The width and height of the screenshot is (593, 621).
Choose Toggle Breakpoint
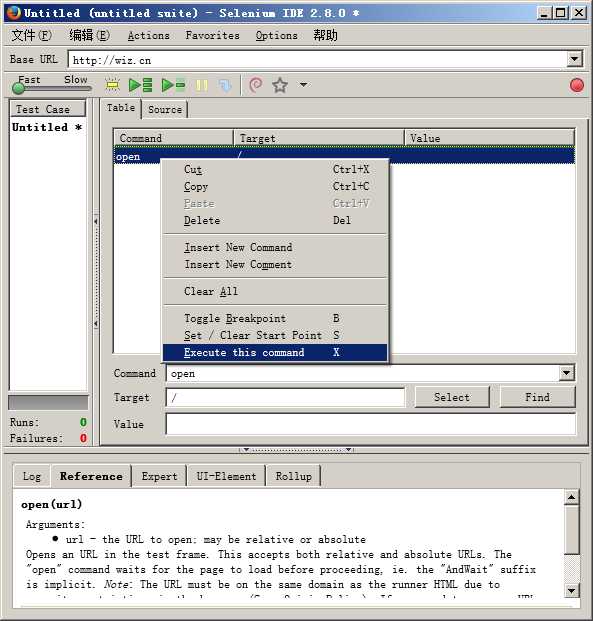[275, 318]
